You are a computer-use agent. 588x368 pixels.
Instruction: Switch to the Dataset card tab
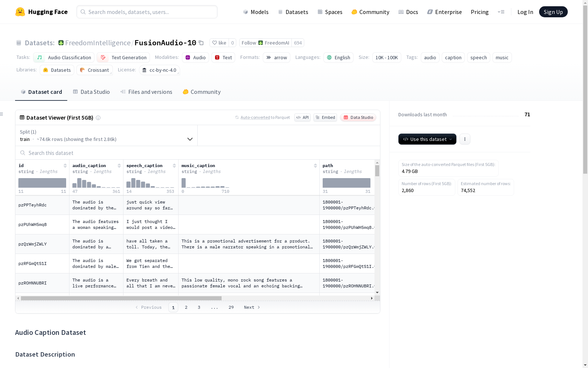click(x=41, y=92)
